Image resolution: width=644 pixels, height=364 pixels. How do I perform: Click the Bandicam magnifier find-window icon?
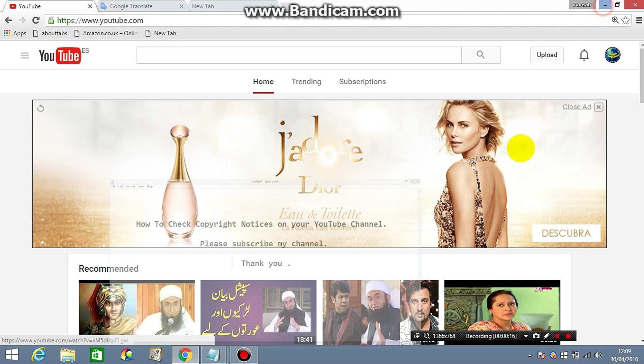427,336
